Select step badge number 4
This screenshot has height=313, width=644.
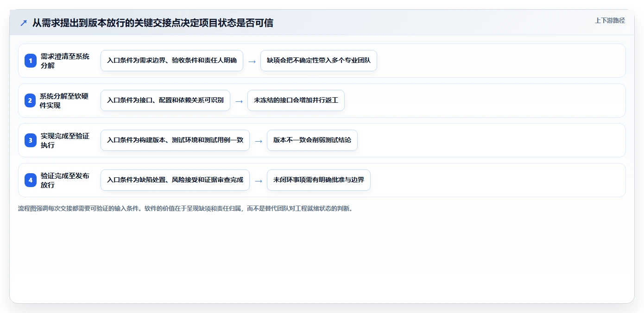[31, 180]
